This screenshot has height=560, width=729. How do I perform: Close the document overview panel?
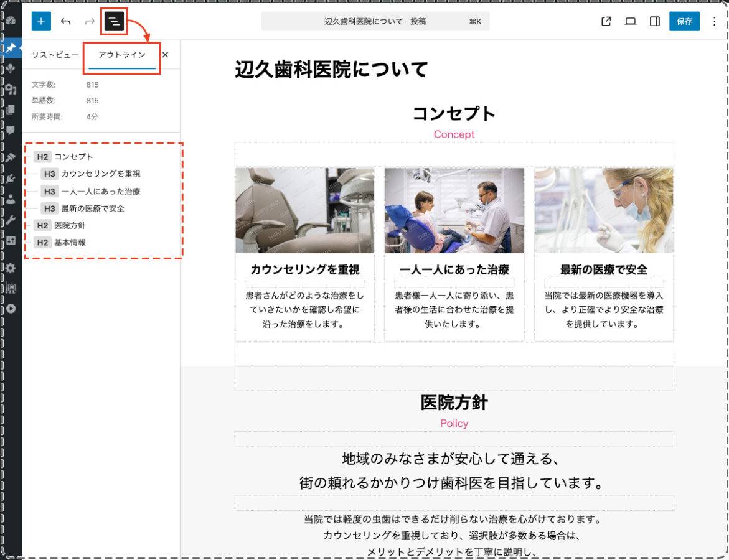165,55
